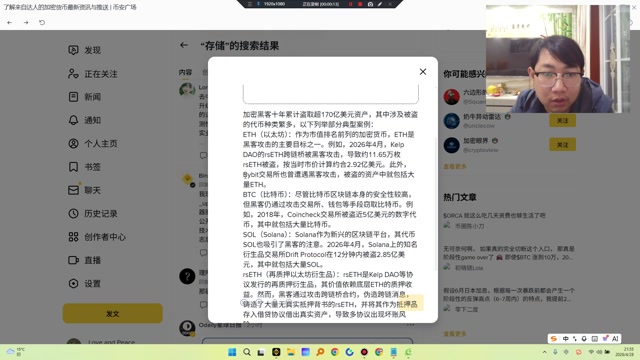Click browser back arrow

click(9, 22)
